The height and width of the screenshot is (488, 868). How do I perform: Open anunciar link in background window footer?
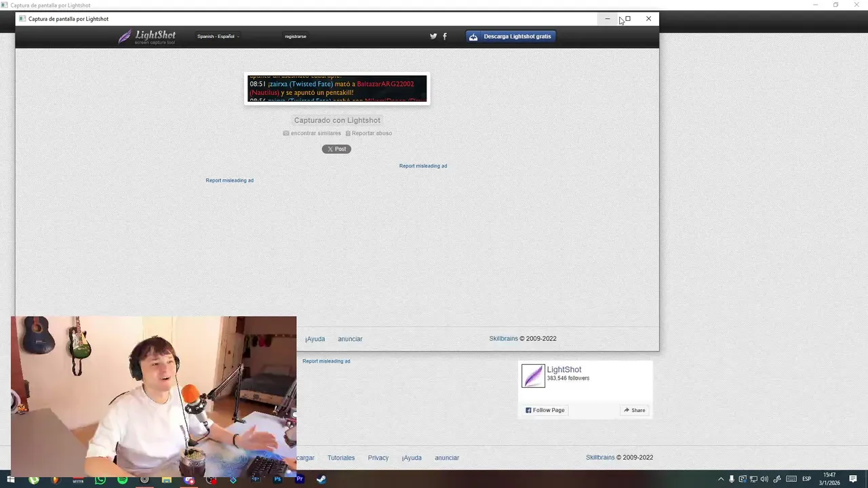point(447,458)
